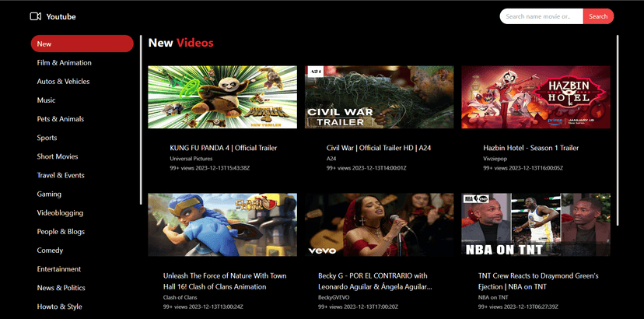The width and height of the screenshot is (644, 319).
Task: Select People & Blogs category
Action: 61,231
